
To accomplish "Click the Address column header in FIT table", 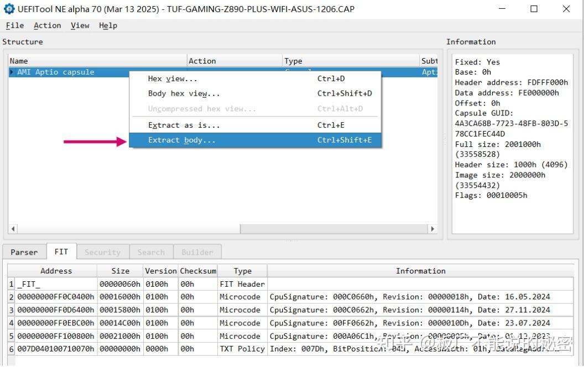I will [x=56, y=271].
